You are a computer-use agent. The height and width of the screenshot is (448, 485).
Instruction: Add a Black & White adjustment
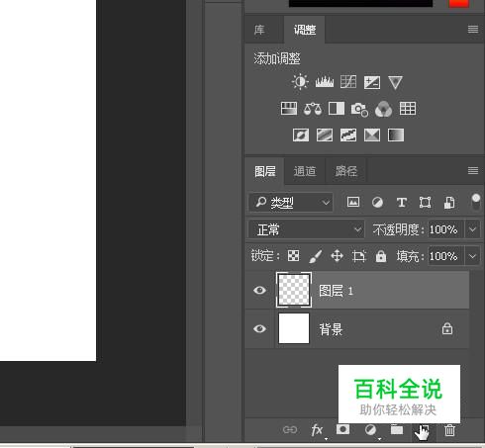[x=337, y=109]
